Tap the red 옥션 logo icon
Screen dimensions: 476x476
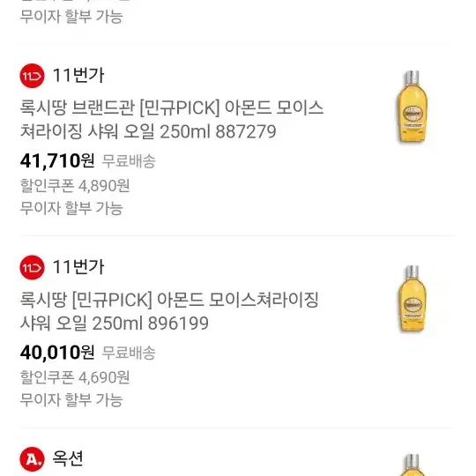point(32,459)
